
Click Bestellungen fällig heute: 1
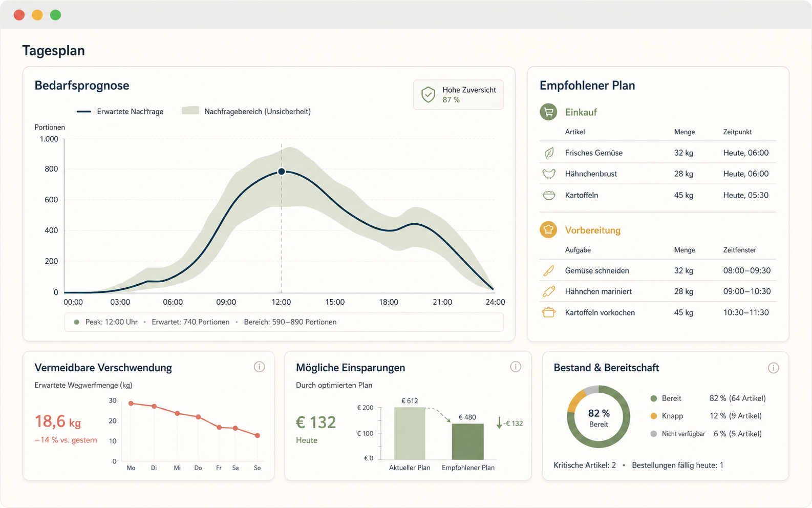(x=677, y=465)
